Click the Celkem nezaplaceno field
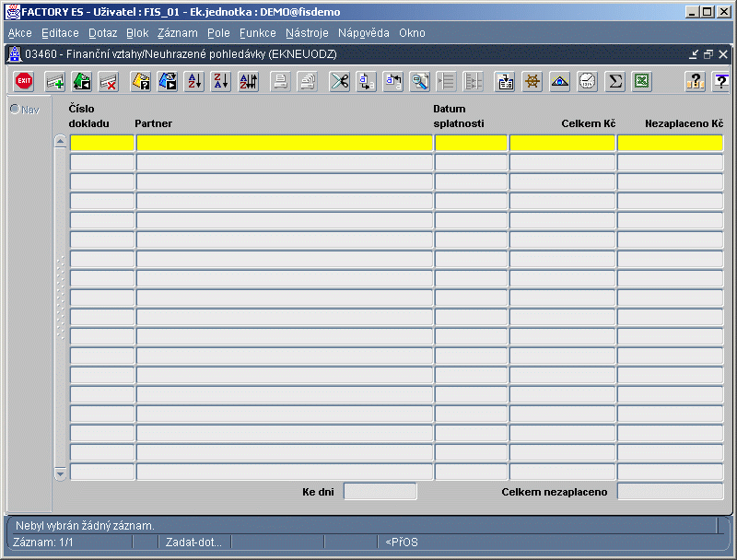Screen dimensions: 737x560 pyautogui.click(x=670, y=492)
